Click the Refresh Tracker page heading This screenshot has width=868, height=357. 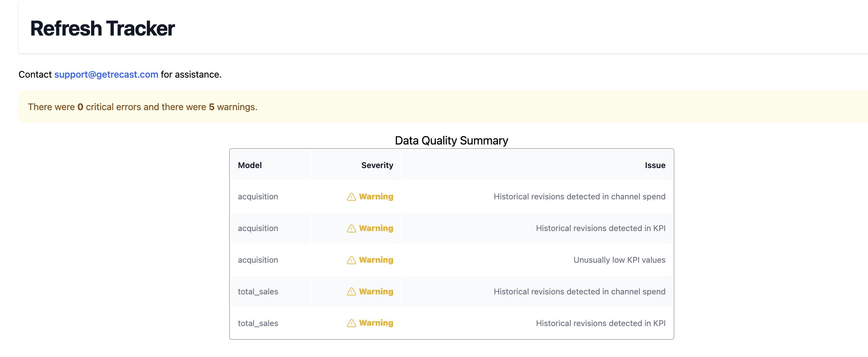[x=102, y=29]
